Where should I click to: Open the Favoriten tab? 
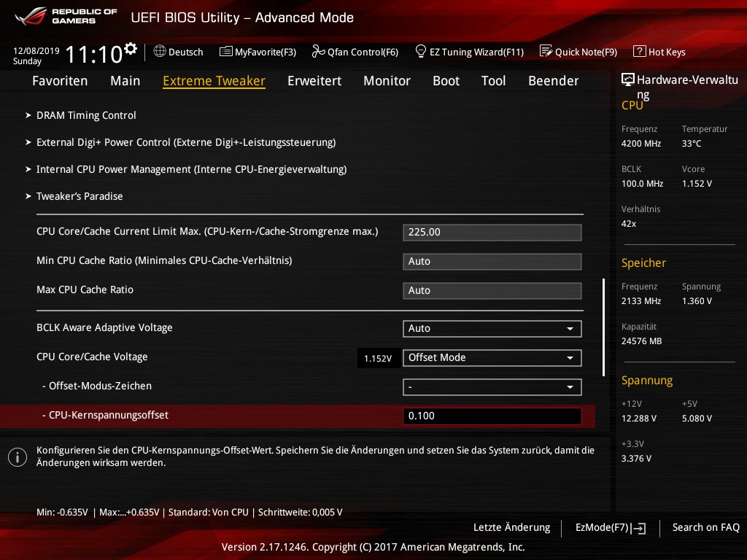tap(60, 80)
